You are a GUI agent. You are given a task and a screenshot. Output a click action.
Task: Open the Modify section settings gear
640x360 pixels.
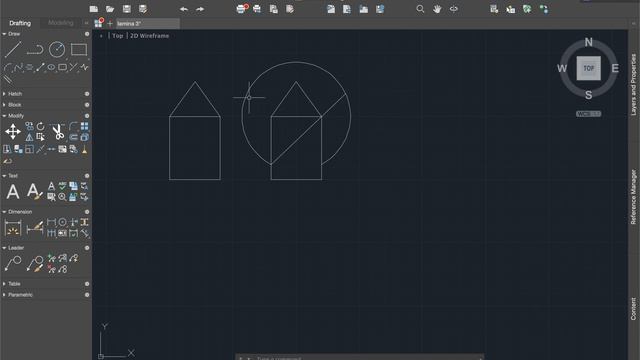pyautogui.click(x=87, y=116)
